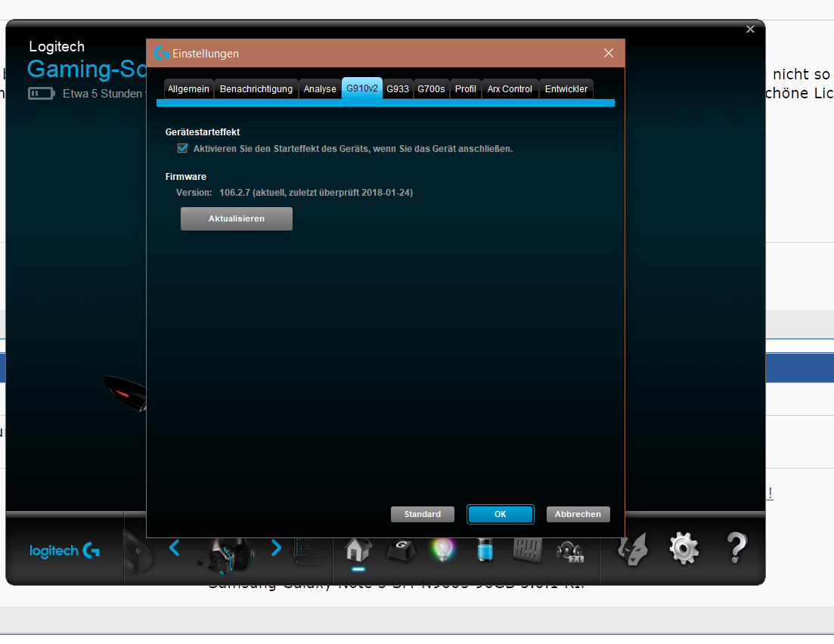Click the battery level indicator icon
Image resolution: width=834 pixels, height=644 pixels.
click(x=42, y=94)
